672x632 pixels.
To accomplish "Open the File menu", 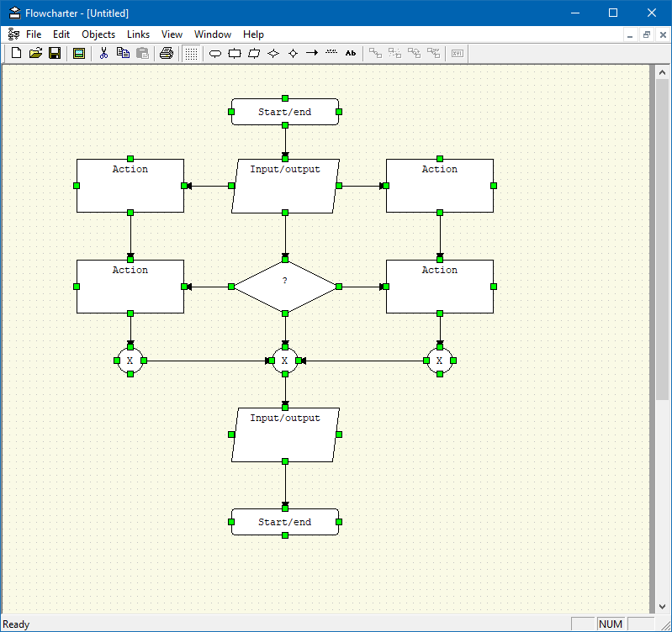I will coord(34,34).
